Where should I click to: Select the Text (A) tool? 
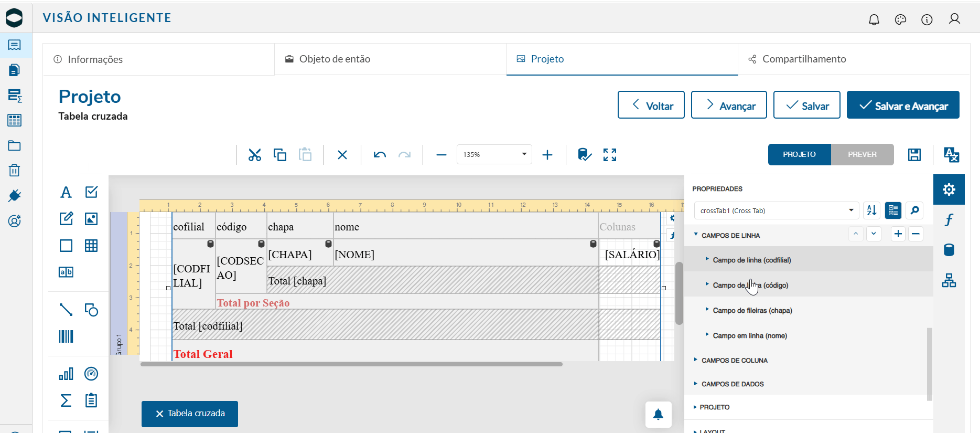click(x=66, y=192)
